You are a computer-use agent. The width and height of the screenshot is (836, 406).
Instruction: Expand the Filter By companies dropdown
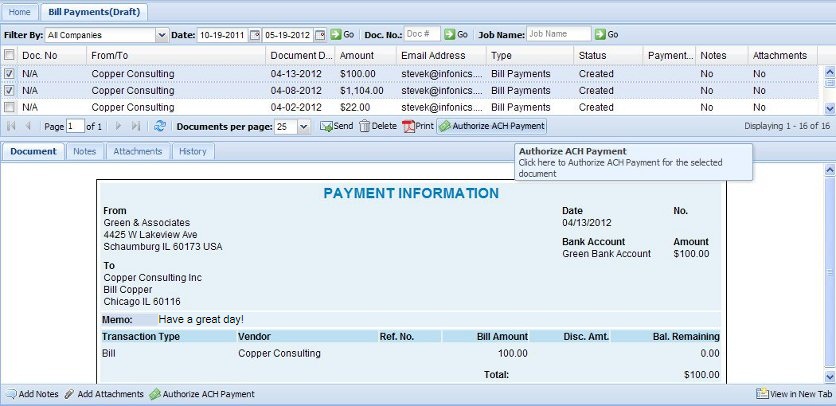click(x=162, y=35)
